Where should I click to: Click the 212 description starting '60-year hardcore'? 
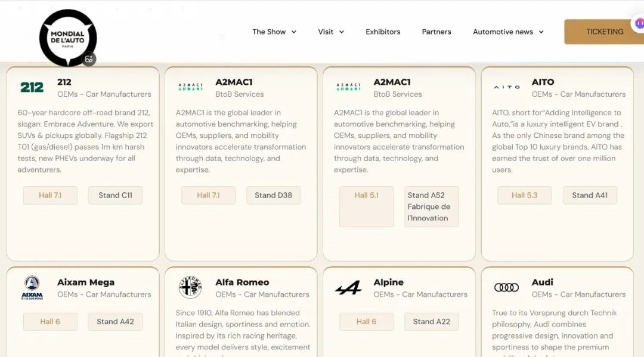point(85,141)
